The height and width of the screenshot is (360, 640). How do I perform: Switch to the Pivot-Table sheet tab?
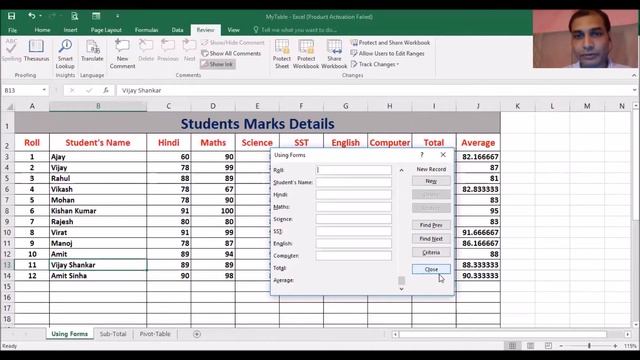click(x=155, y=334)
